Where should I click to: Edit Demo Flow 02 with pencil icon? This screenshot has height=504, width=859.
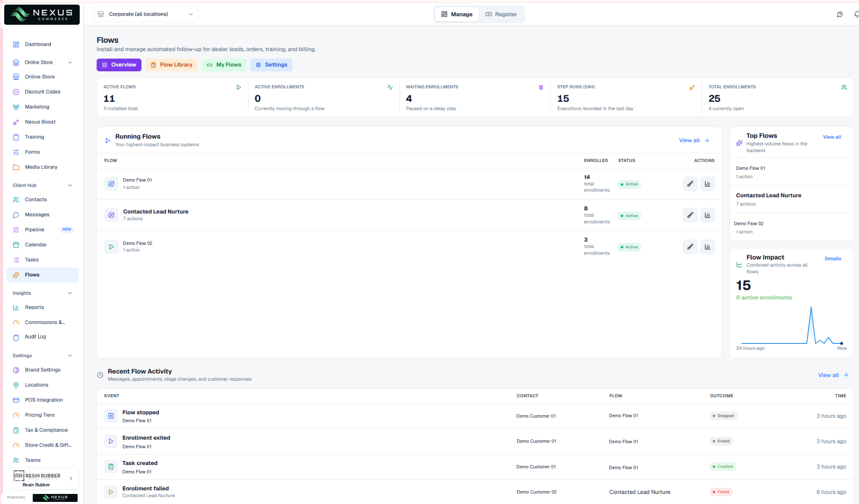[690, 247]
